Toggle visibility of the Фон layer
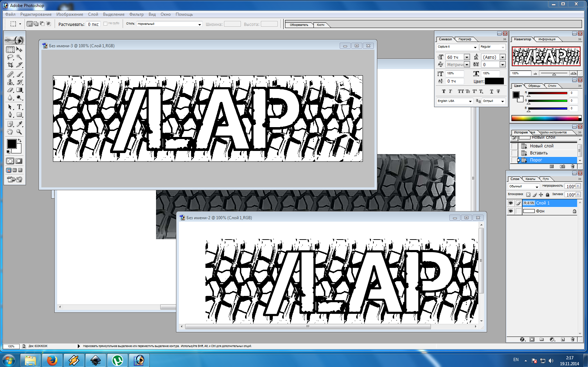588x367 pixels. (x=511, y=211)
